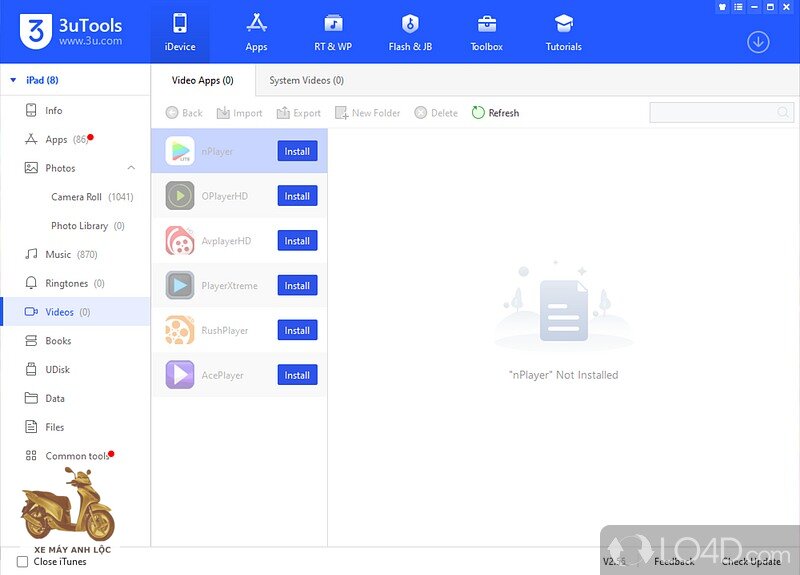Select Files in the sidebar
Image resolution: width=800 pixels, height=575 pixels.
76,427
